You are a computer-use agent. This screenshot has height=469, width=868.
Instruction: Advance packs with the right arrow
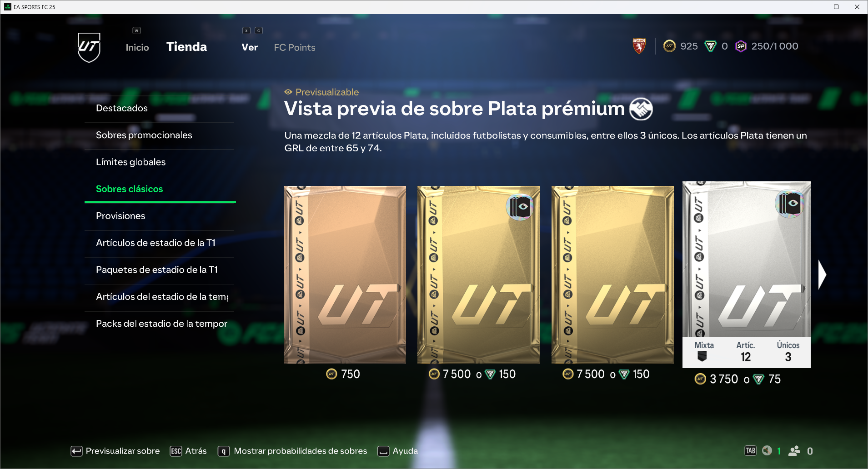point(822,274)
